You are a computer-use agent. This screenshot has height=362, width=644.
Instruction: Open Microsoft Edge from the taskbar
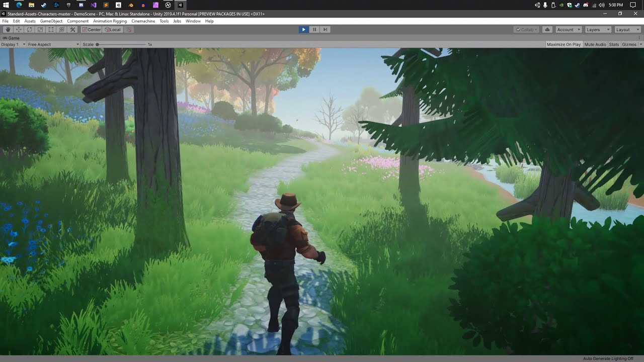point(19,5)
